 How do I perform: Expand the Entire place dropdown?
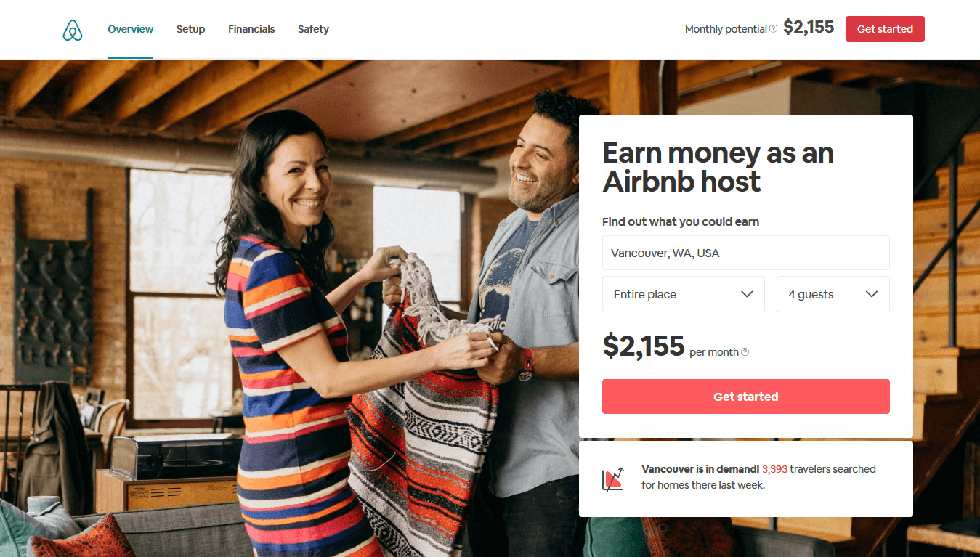[x=683, y=294]
